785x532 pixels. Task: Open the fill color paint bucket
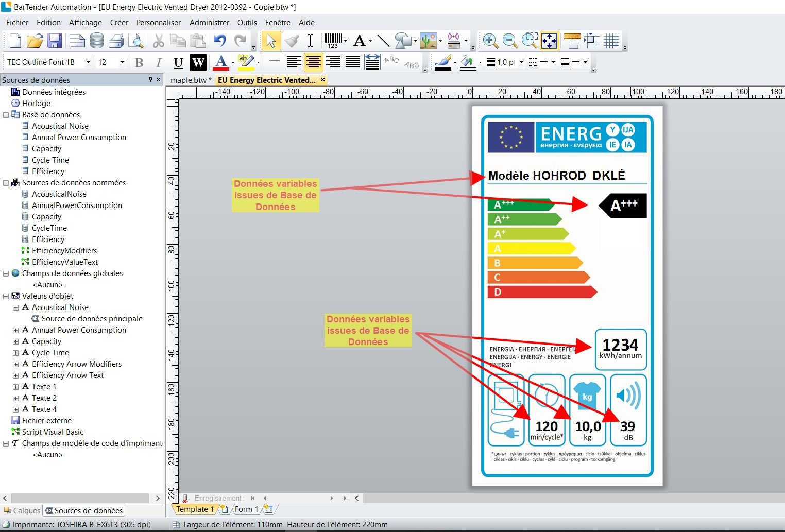click(x=468, y=62)
